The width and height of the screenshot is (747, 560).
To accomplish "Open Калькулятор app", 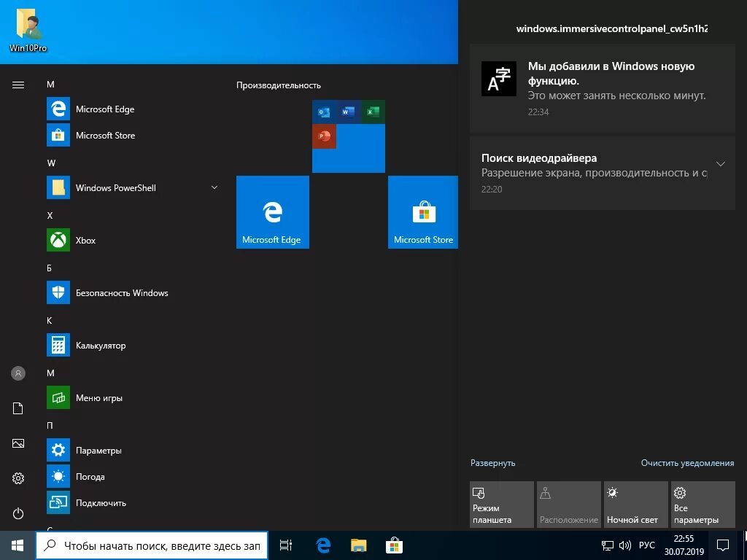I will point(133,345).
